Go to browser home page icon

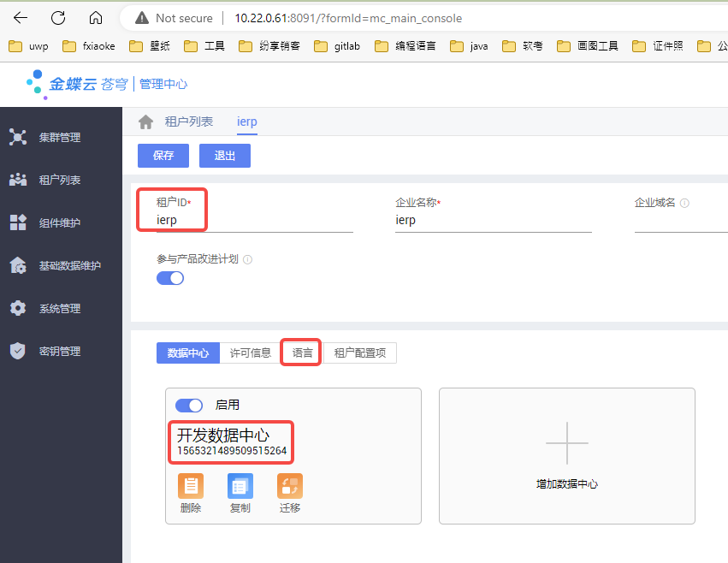tap(96, 18)
